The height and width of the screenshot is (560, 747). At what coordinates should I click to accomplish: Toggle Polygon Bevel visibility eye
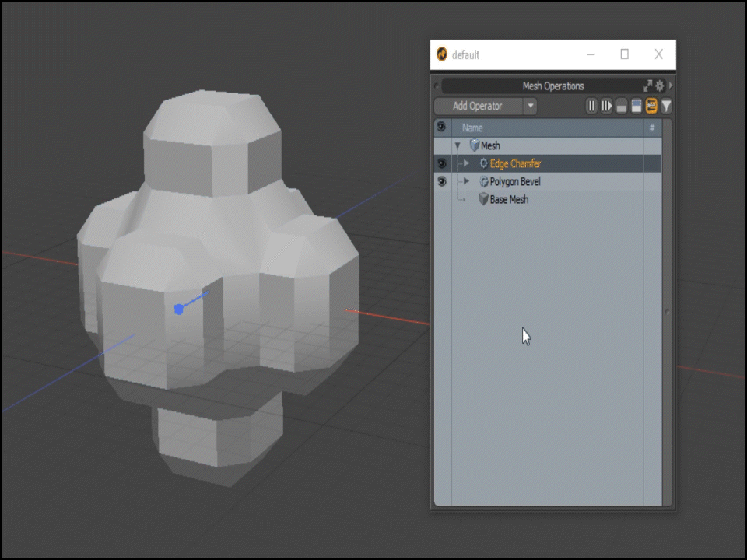pyautogui.click(x=441, y=181)
